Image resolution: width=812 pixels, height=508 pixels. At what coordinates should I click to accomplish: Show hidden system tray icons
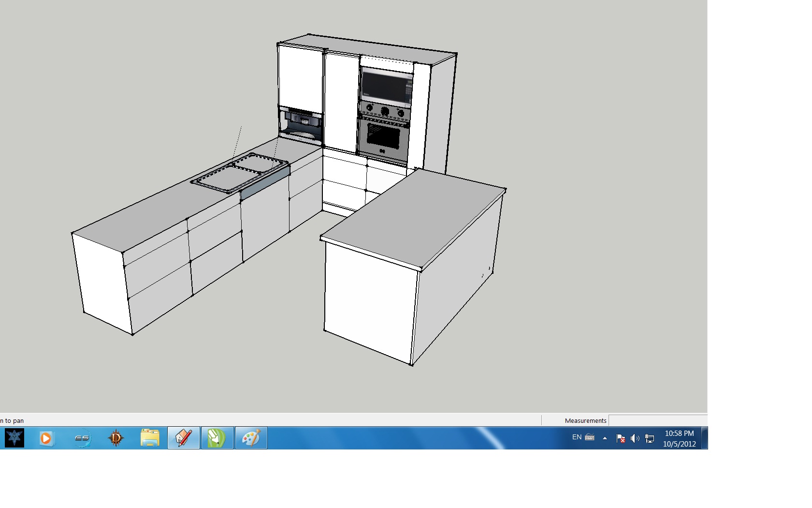coord(605,438)
